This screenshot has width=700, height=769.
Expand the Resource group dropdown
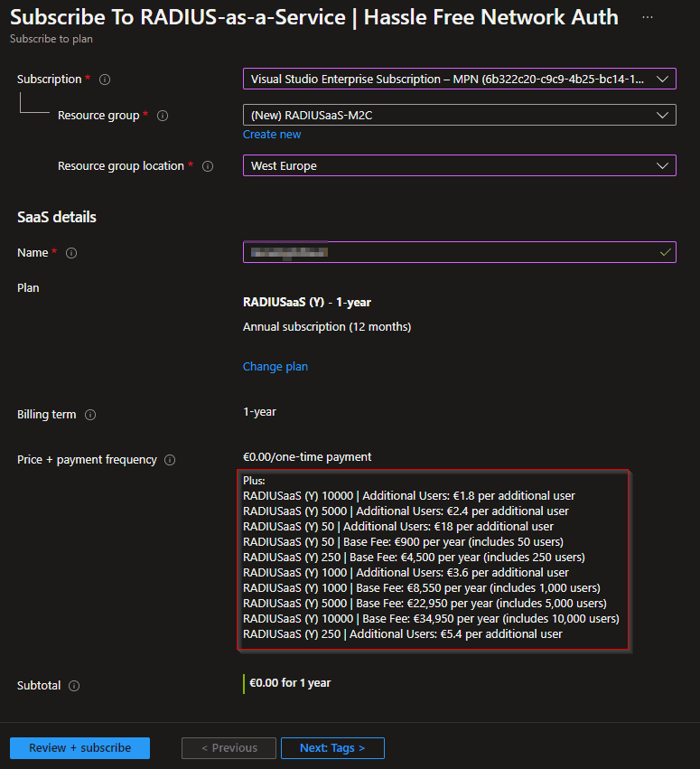point(459,115)
